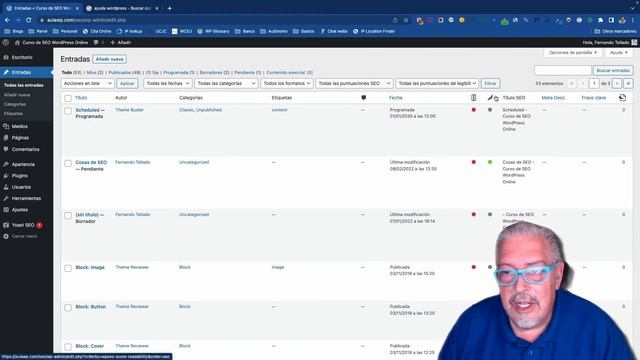This screenshot has height=360, width=640.
Task: Reload the page with the refresh icon
Action: 29,20
